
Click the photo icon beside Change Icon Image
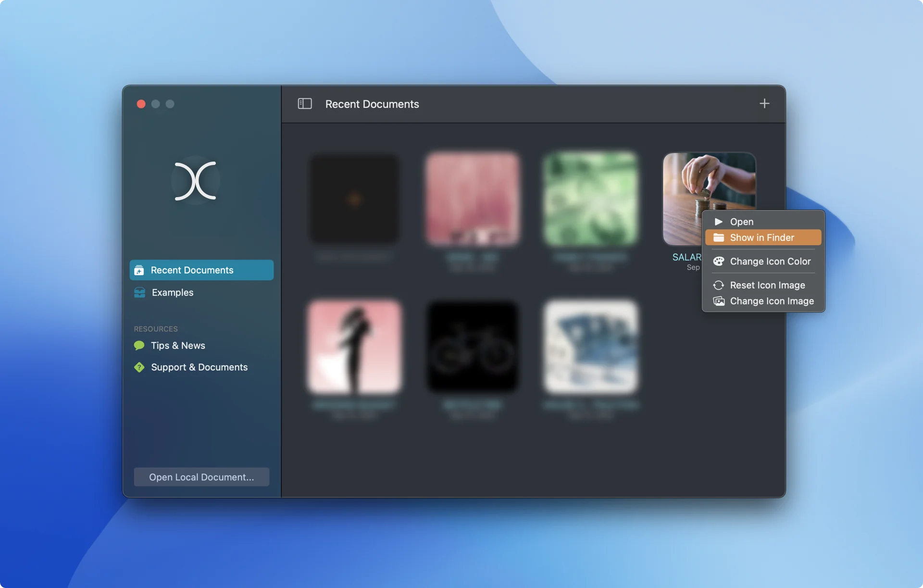pyautogui.click(x=719, y=301)
